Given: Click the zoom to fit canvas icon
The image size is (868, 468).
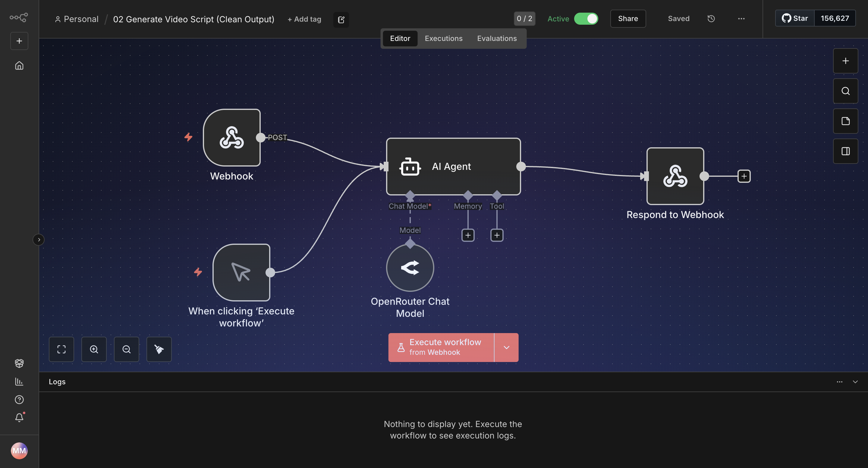Looking at the screenshot, I should click(x=61, y=349).
